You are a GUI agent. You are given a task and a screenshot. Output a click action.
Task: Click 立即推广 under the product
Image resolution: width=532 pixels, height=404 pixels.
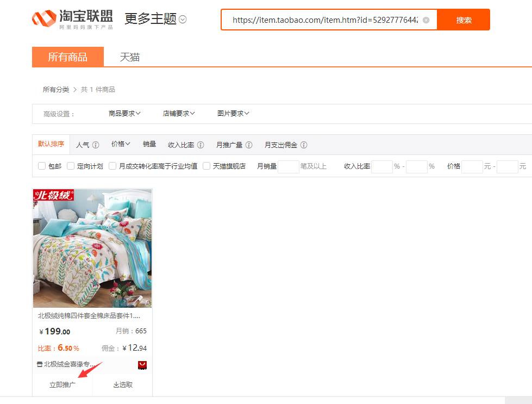click(62, 384)
